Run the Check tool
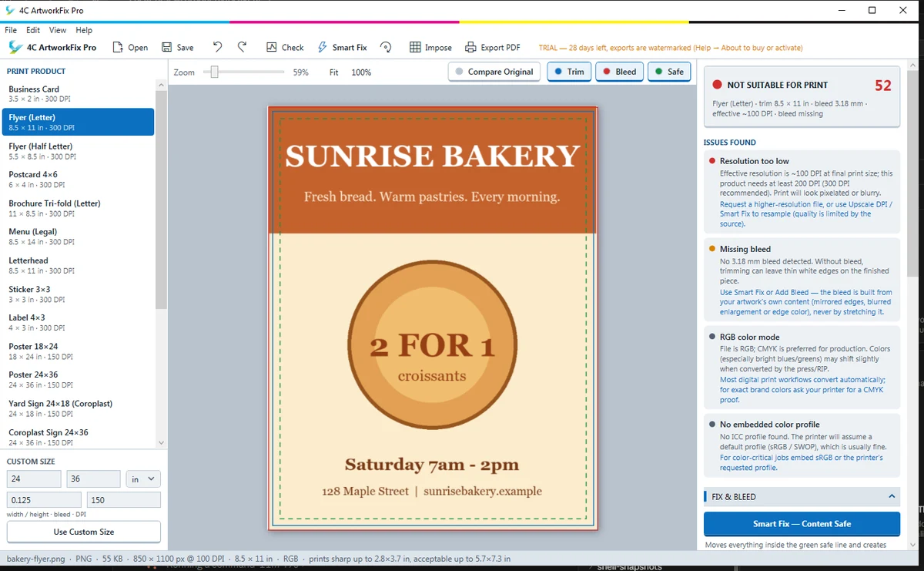Screen dimensions: 924x571 285,48
